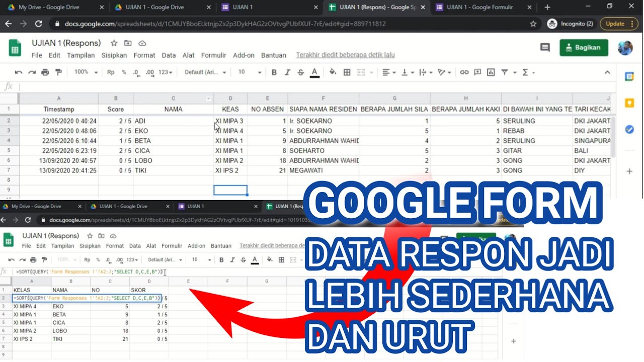Insert comment from upper spreadsheet toolbar
The height and width of the screenshot is (362, 644).
[x=477, y=72]
